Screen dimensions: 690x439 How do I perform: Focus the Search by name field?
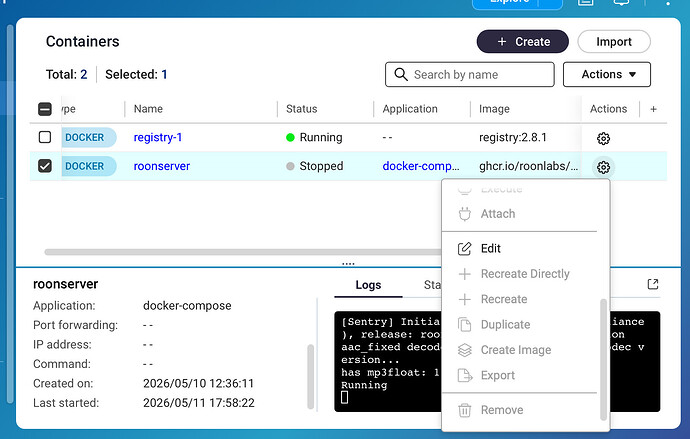[470, 74]
